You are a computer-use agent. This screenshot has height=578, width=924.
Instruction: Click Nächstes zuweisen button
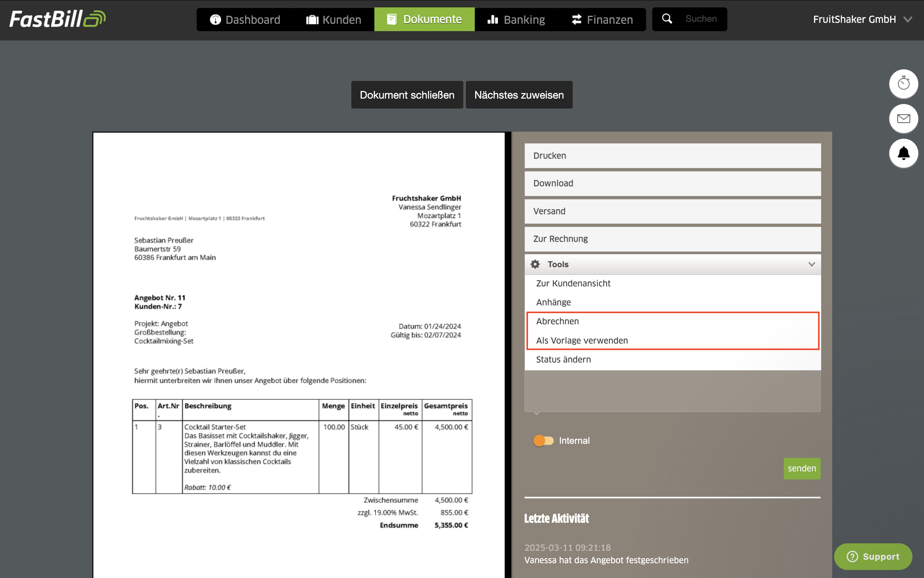(x=519, y=95)
